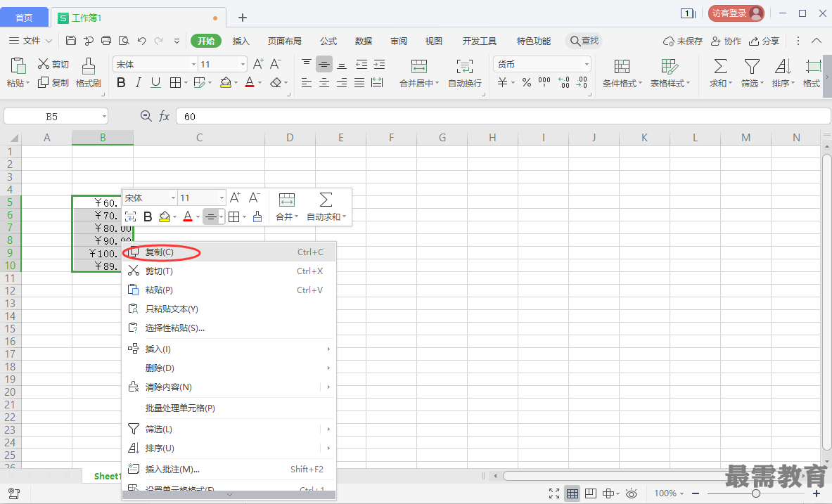Open the borders dropdown arrow in ribbon
The height and width of the screenshot is (504, 832).
(x=185, y=82)
